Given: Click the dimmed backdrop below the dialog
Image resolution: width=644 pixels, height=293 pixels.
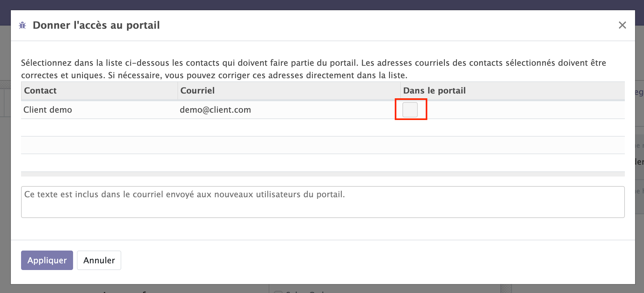Looking at the screenshot, I should [x=191, y=289].
